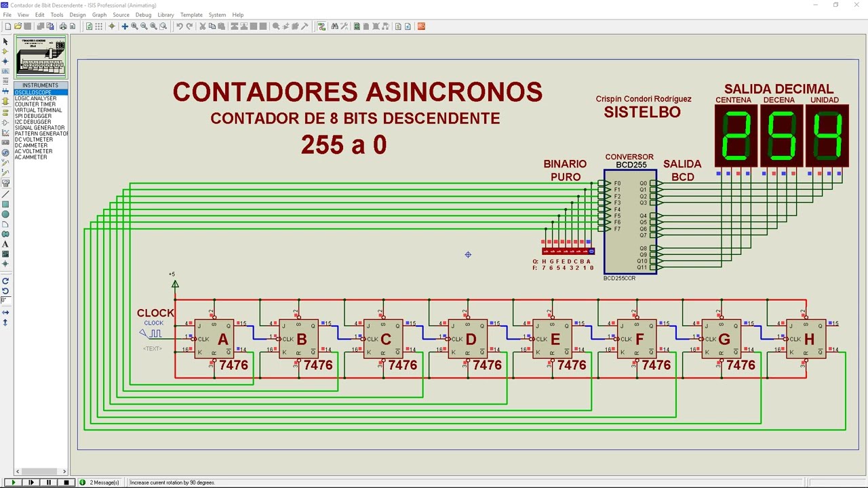The height and width of the screenshot is (488, 868).
Task: Click the Rotate clockwise icon
Action: 5,281
